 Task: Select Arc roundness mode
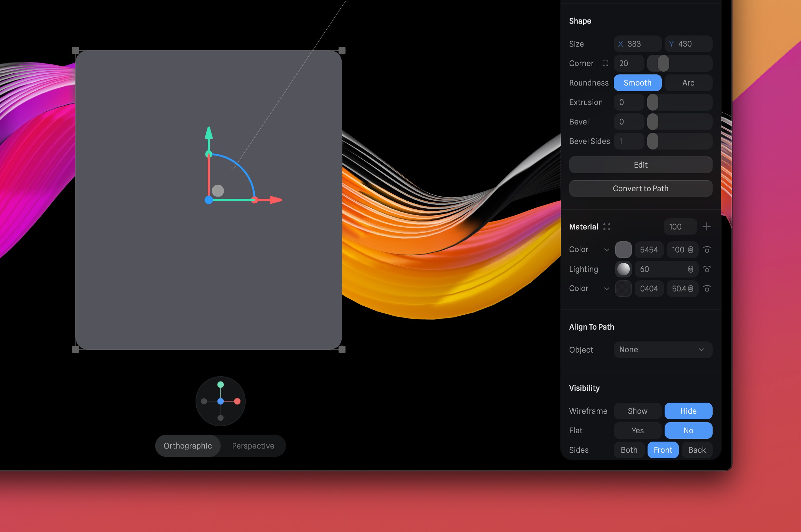coord(688,83)
